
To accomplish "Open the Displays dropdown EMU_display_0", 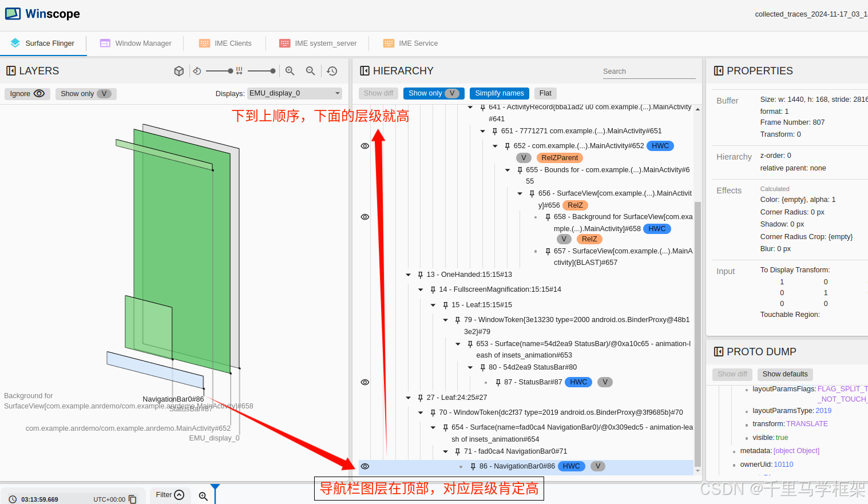I will click(295, 93).
